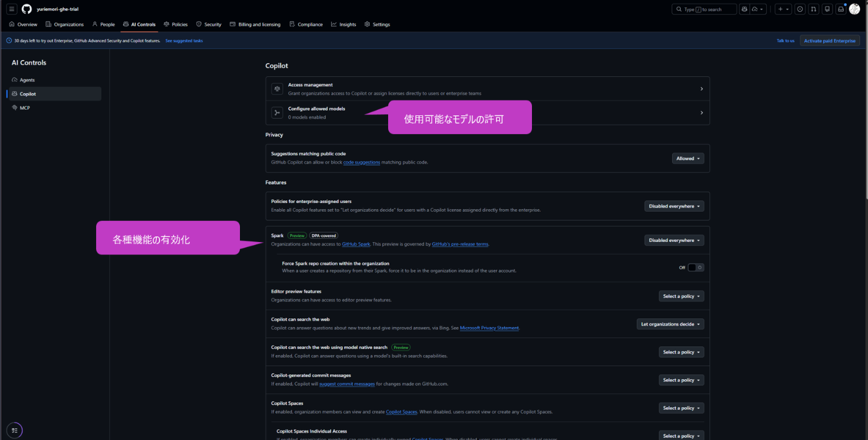Open the Copilot Spaces link in description

point(403,411)
